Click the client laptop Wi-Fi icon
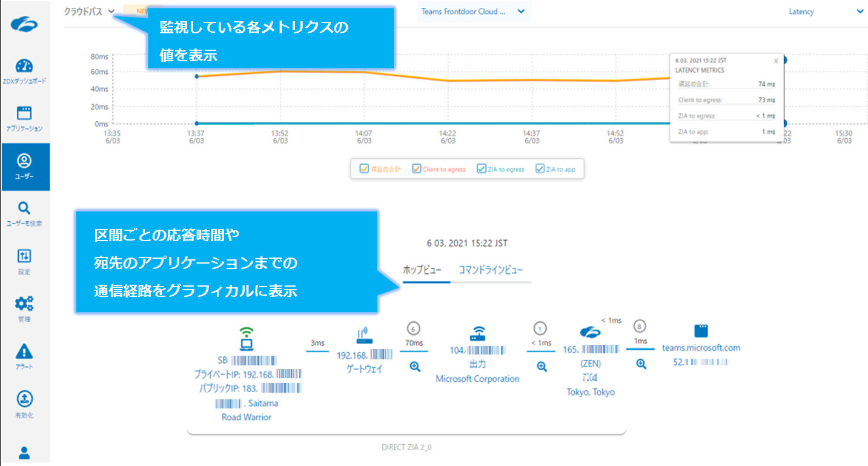 point(246,339)
